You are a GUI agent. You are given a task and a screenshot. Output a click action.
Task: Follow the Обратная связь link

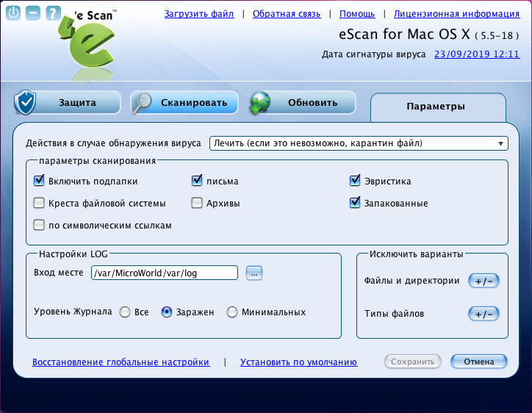[x=287, y=13]
